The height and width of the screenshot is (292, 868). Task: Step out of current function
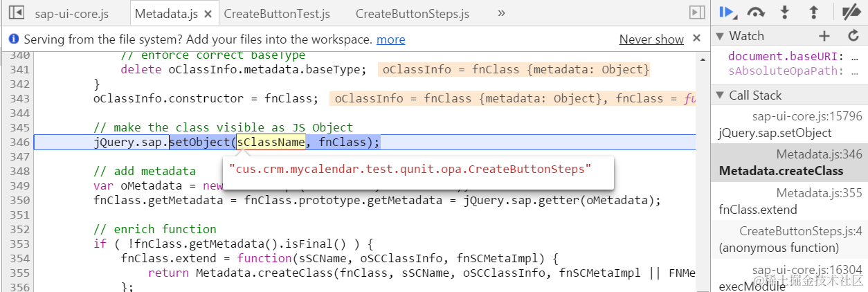pyautogui.click(x=814, y=12)
